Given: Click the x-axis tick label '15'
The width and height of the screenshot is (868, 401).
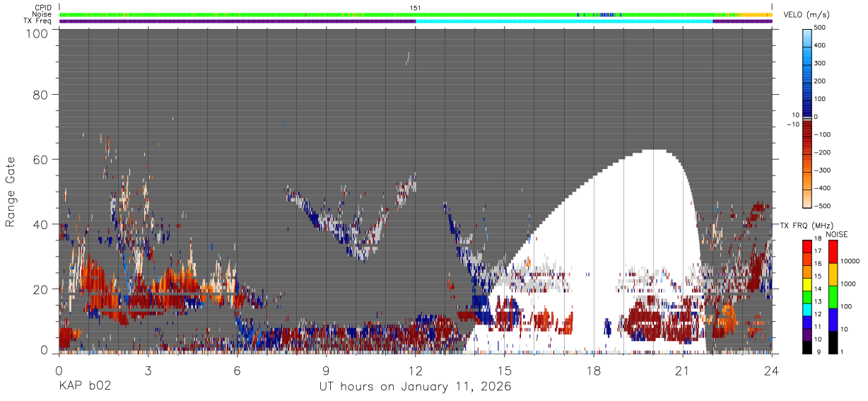Looking at the screenshot, I should pyautogui.click(x=505, y=371).
